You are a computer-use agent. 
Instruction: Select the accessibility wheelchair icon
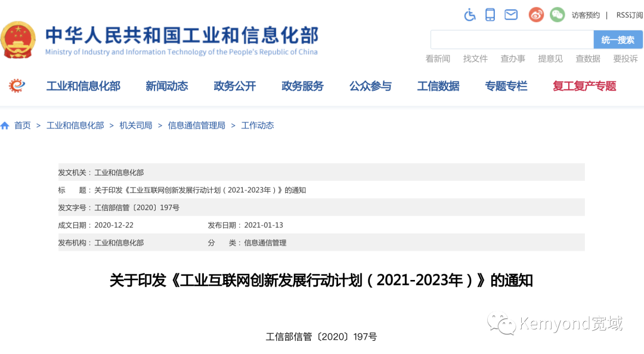click(469, 14)
